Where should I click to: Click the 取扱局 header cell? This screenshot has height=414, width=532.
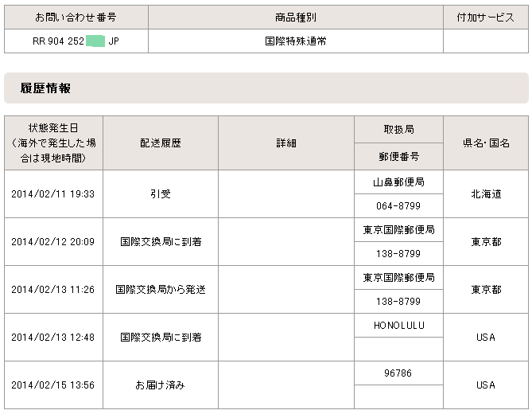point(398,130)
